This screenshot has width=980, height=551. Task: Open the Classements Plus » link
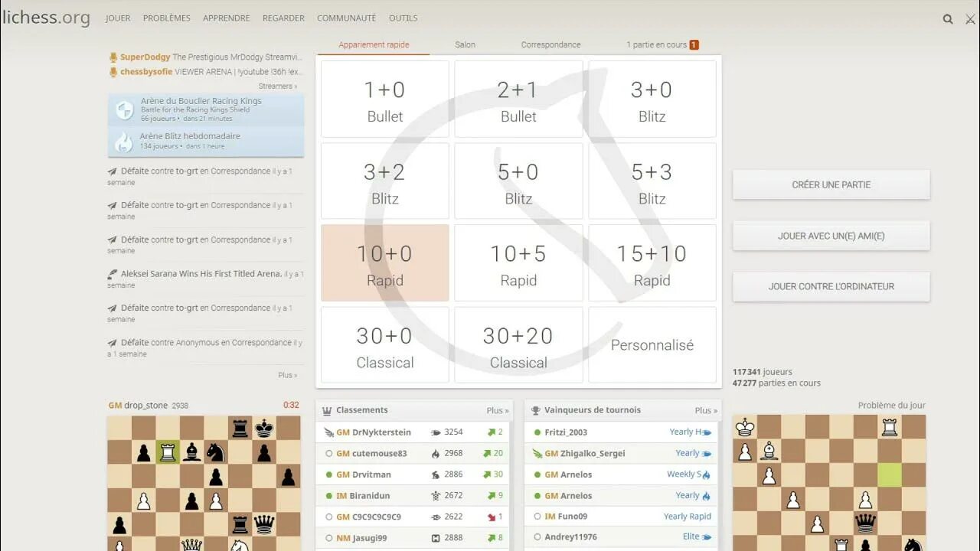(x=498, y=410)
